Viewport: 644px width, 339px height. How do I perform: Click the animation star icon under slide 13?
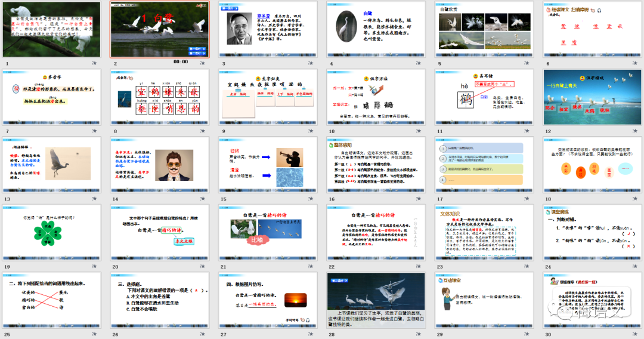(x=94, y=199)
